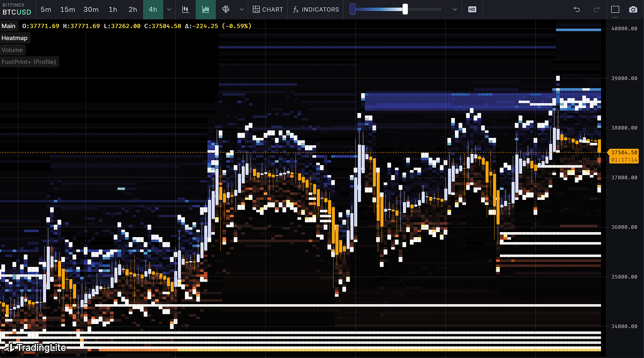Toggle the Volume layer label
644x358 pixels.
12,50
